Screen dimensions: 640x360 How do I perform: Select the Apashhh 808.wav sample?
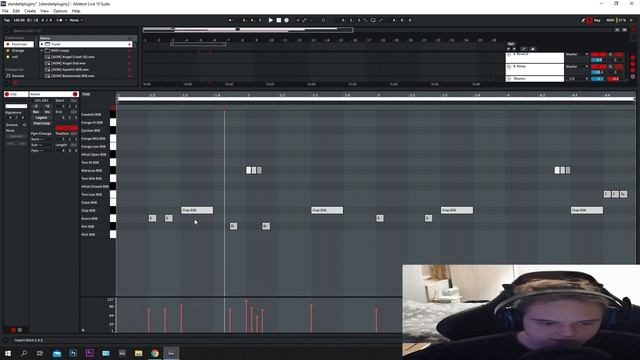70,70
